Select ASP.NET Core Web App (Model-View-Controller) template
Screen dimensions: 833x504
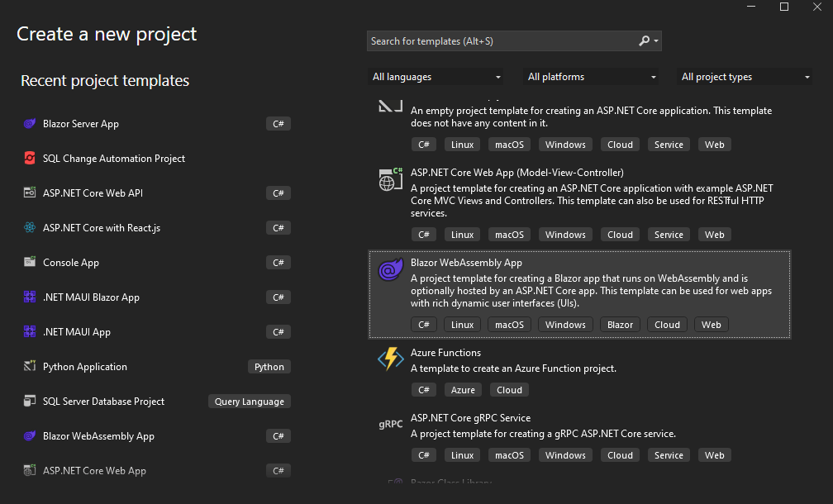tap(516, 173)
